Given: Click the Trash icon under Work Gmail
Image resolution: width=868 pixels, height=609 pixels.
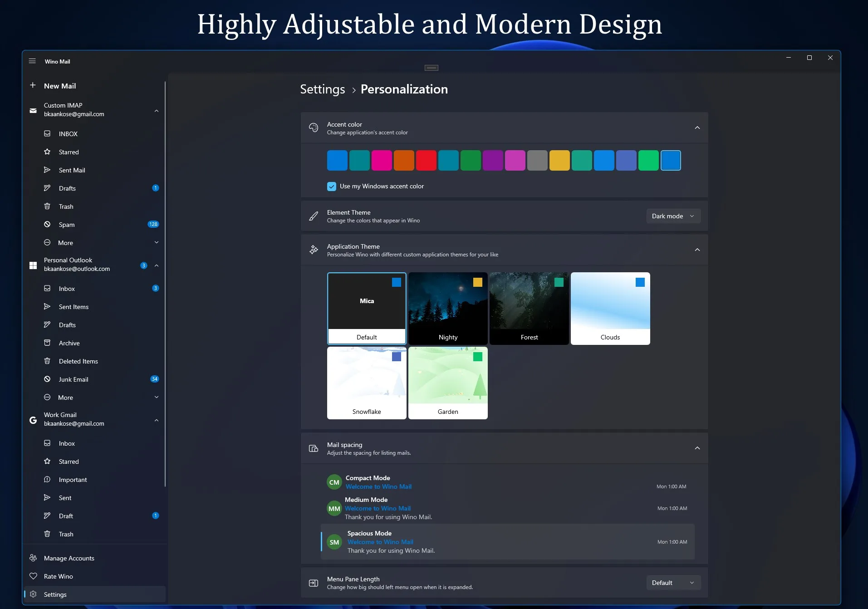Looking at the screenshot, I should [47, 534].
